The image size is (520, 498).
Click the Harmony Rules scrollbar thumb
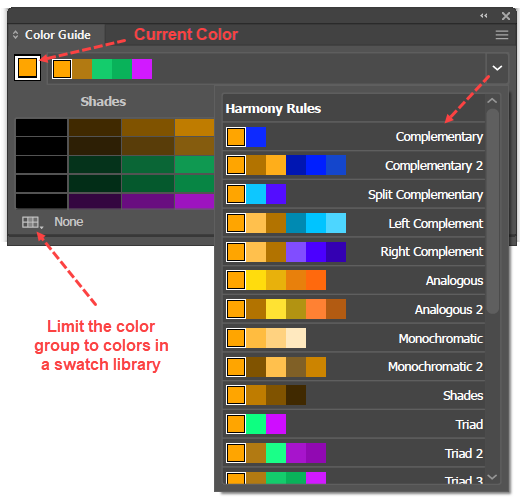[492, 212]
